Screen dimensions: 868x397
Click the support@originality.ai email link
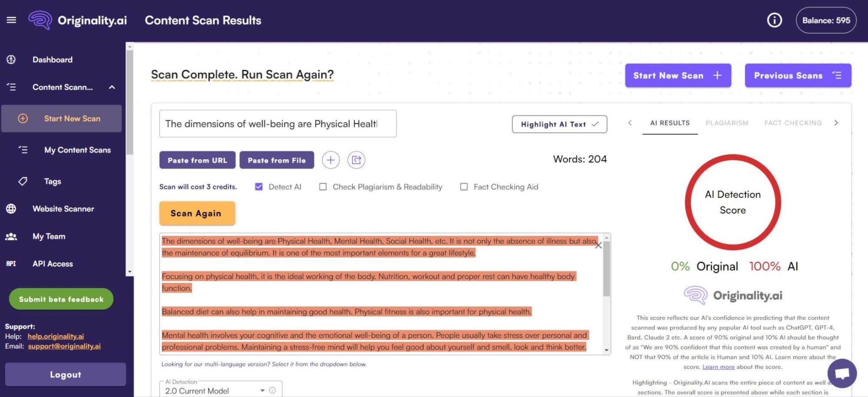tap(64, 346)
